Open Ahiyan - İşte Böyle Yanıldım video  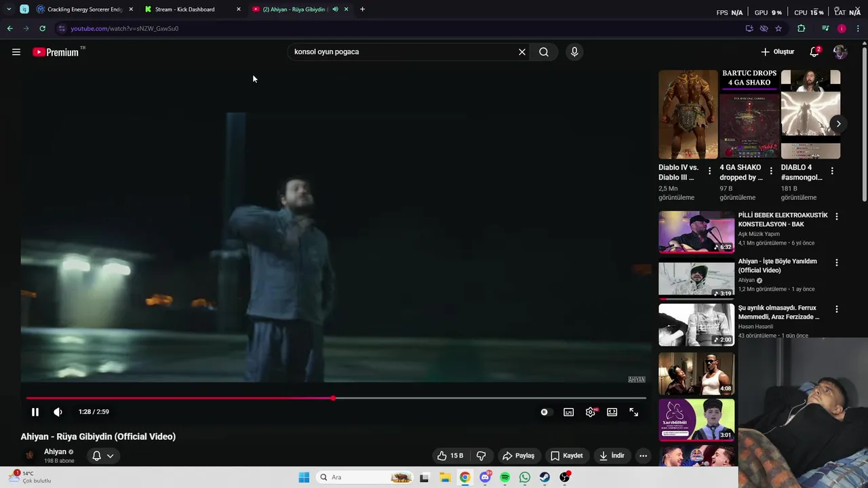[778, 266]
